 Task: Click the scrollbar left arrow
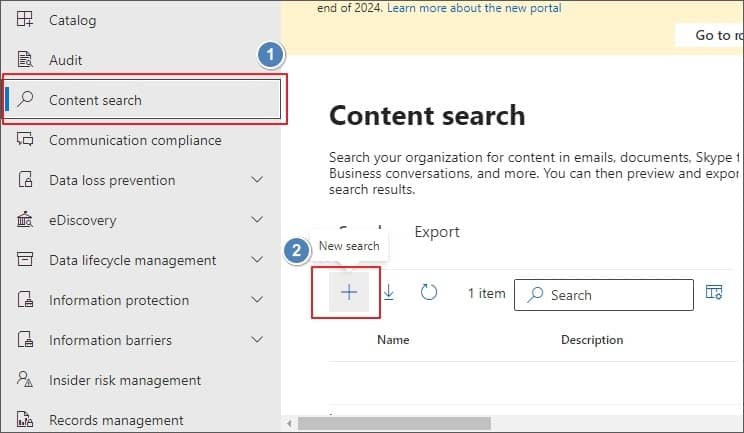pos(289,423)
